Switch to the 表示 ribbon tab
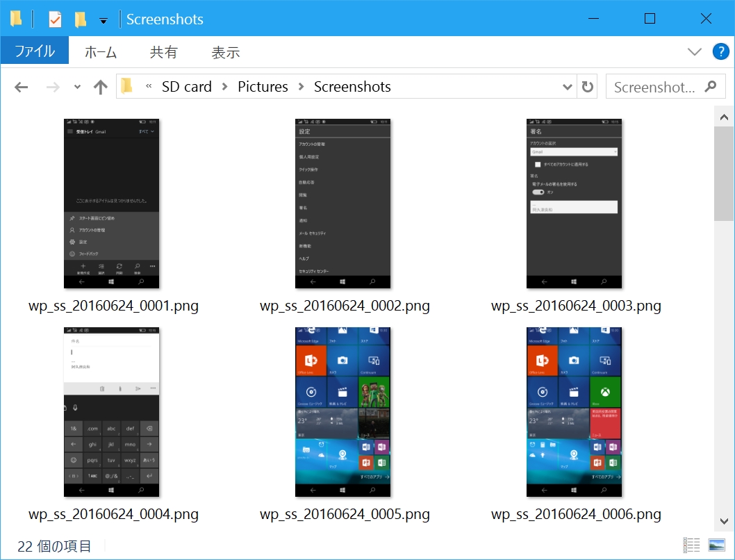Viewport: 735px width, 560px height. click(224, 51)
